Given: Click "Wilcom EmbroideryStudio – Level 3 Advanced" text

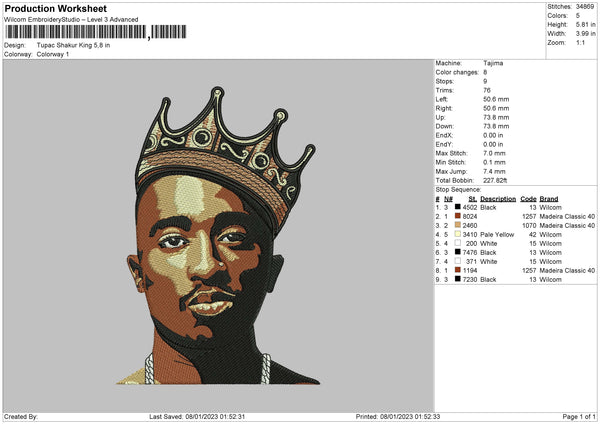Looking at the screenshot, I should 71,20.
